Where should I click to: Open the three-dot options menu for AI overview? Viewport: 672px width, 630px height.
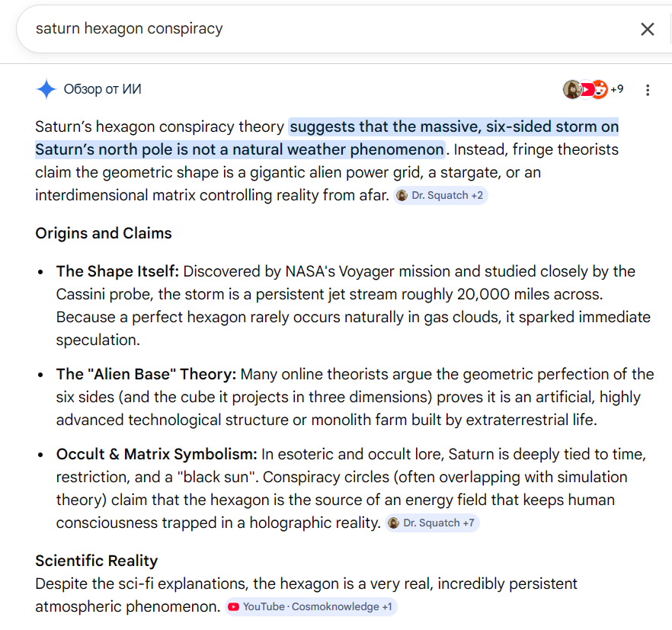tap(648, 90)
